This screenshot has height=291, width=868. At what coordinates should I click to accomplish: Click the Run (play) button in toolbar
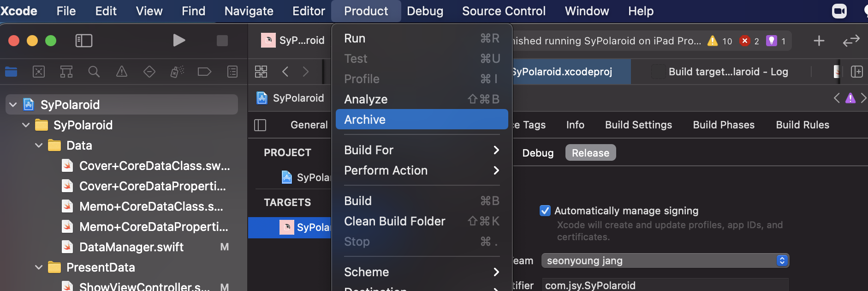click(179, 41)
